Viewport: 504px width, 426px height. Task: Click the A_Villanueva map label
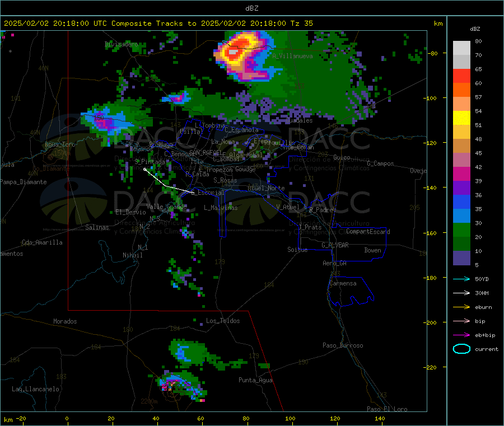[292, 56]
